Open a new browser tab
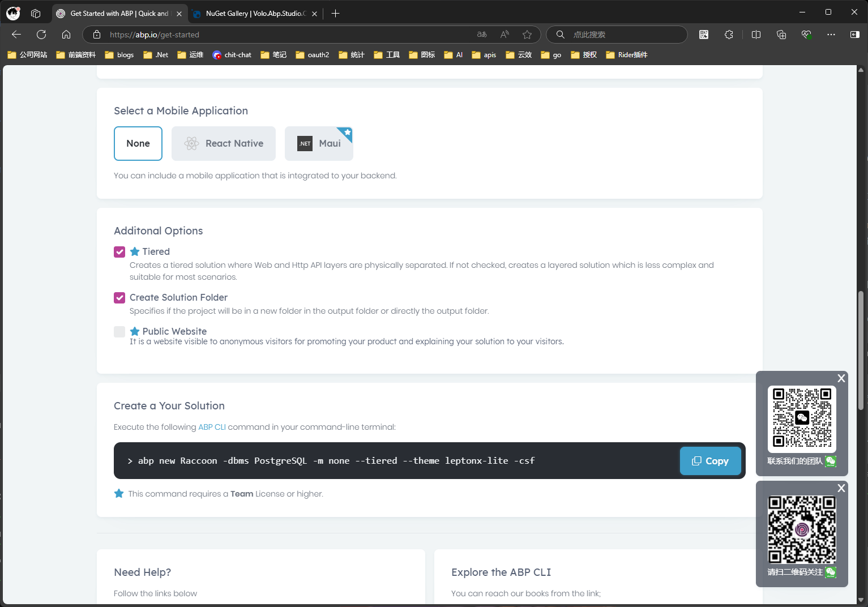The height and width of the screenshot is (607, 868). pyautogui.click(x=335, y=14)
